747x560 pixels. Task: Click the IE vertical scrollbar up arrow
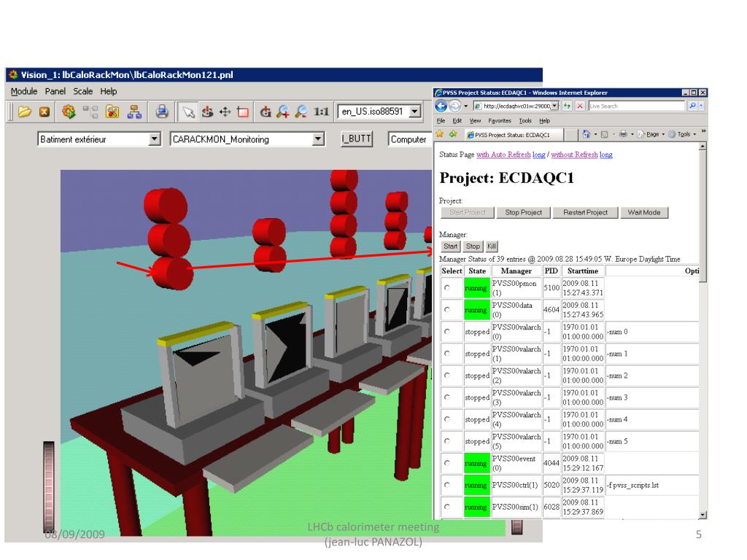(703, 147)
